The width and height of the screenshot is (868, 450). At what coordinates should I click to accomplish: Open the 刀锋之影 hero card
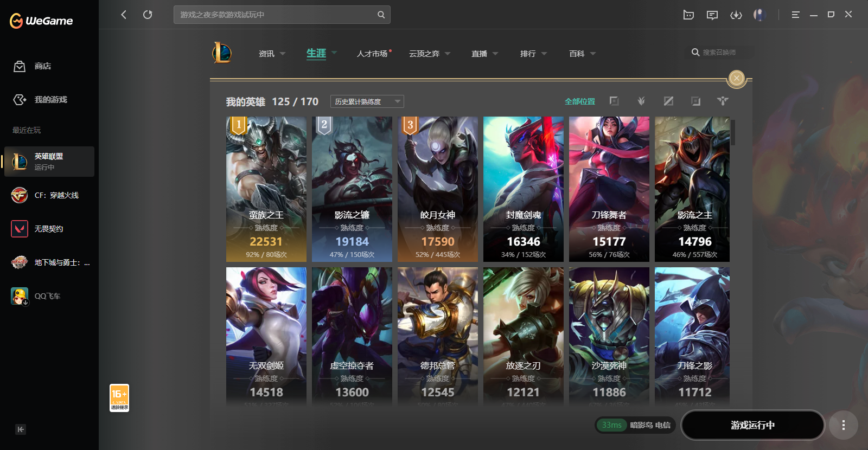[x=692, y=336]
